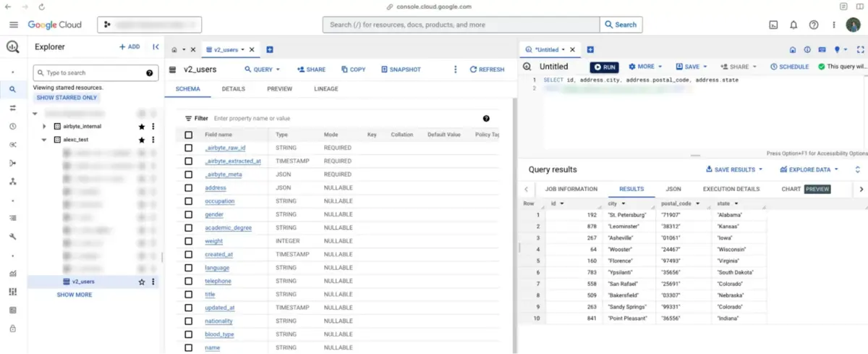This screenshot has height=354, width=868.
Task: Open the MORE dropdown in query toolbar
Action: (646, 67)
